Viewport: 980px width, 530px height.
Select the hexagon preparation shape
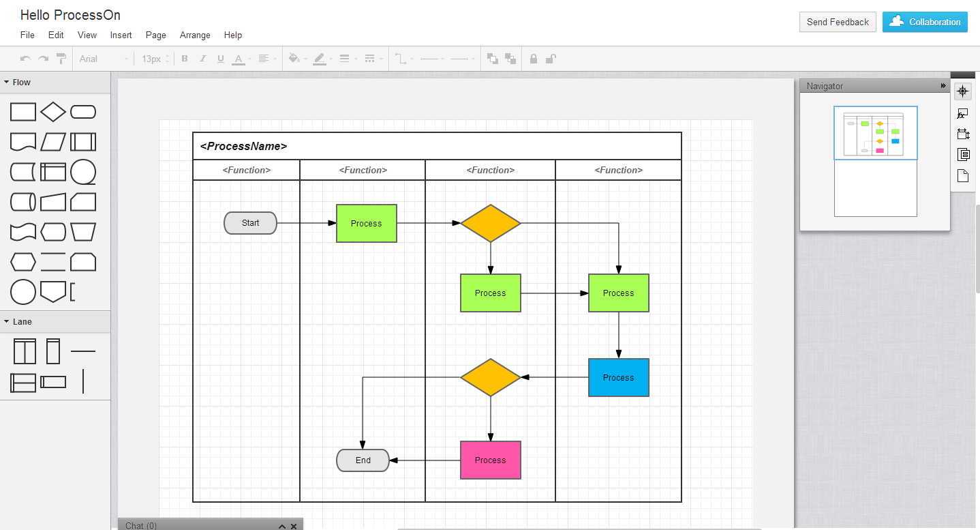click(x=23, y=262)
